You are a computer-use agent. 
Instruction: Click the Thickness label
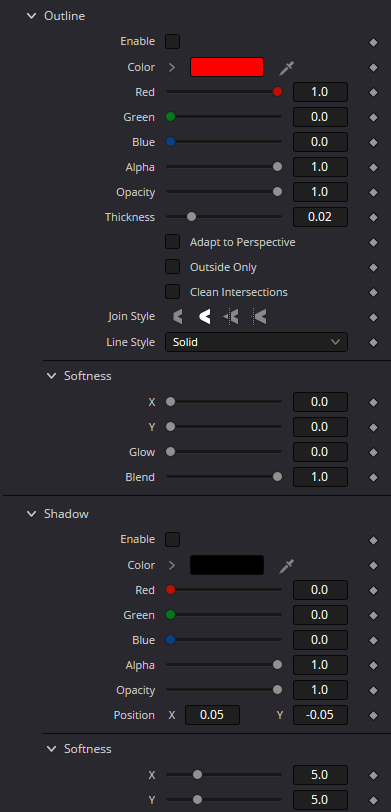pyautogui.click(x=129, y=217)
